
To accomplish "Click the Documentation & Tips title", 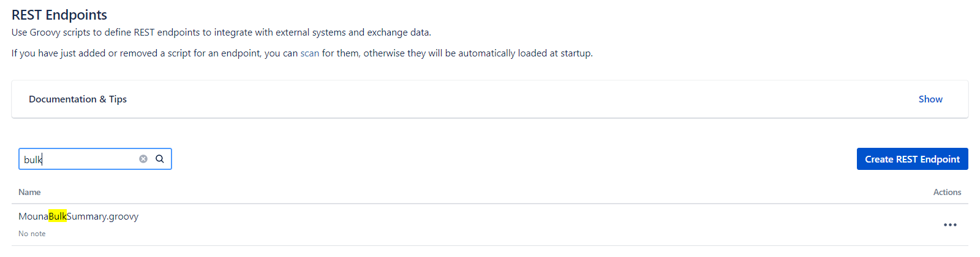I will [78, 99].
